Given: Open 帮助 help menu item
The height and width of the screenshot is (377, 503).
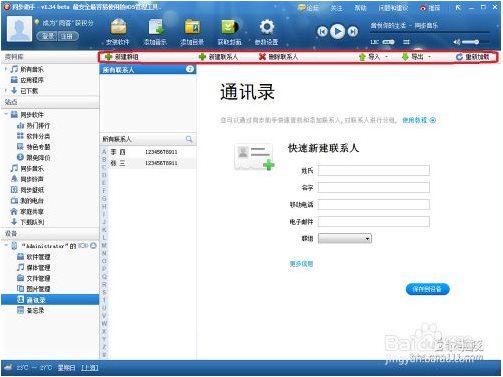Looking at the screenshot, I should pos(360,8).
